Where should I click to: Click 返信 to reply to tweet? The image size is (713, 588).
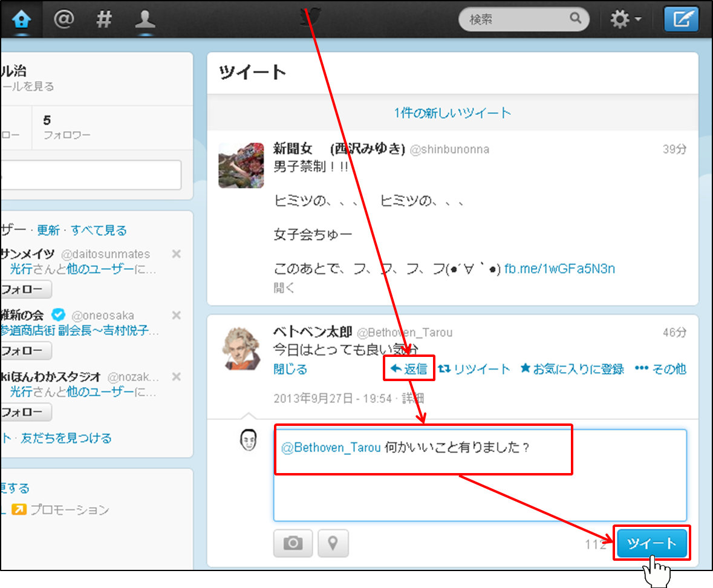(x=409, y=369)
